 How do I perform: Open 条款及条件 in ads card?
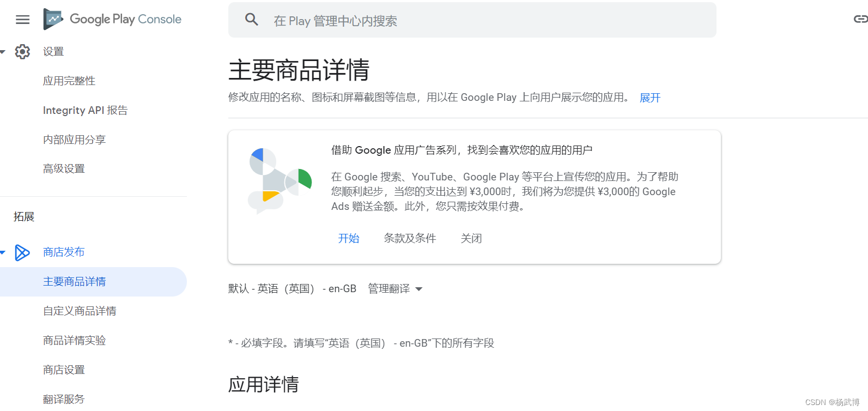[x=410, y=238]
